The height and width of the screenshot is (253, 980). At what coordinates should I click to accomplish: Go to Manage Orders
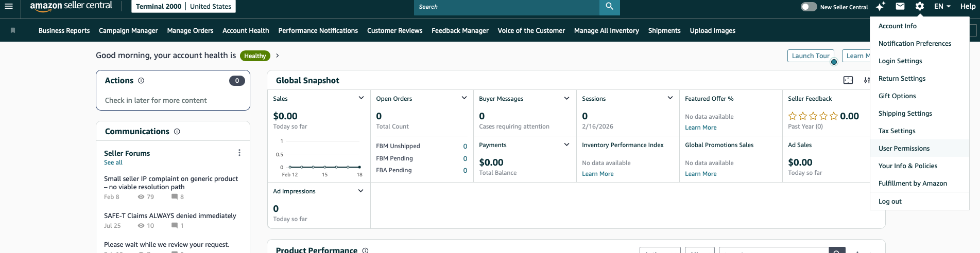[190, 30]
